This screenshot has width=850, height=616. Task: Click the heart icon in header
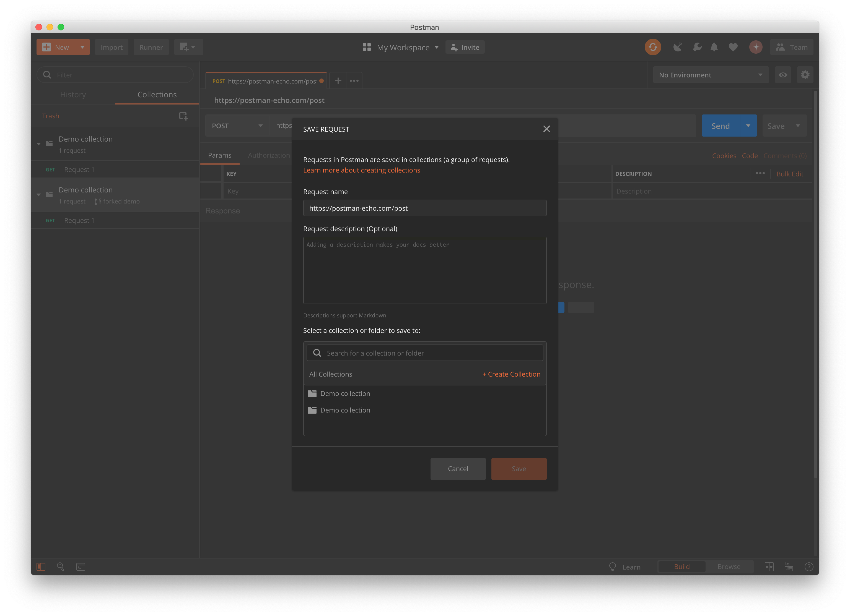tap(733, 47)
